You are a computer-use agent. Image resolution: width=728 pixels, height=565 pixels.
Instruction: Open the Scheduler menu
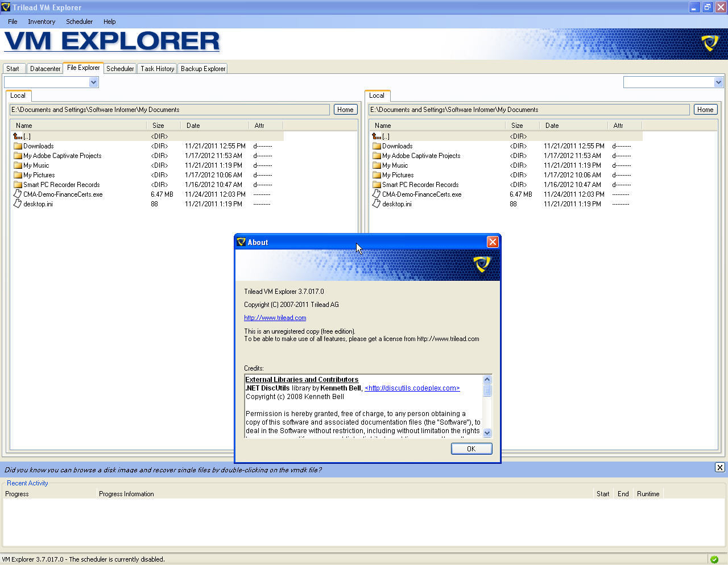(79, 22)
